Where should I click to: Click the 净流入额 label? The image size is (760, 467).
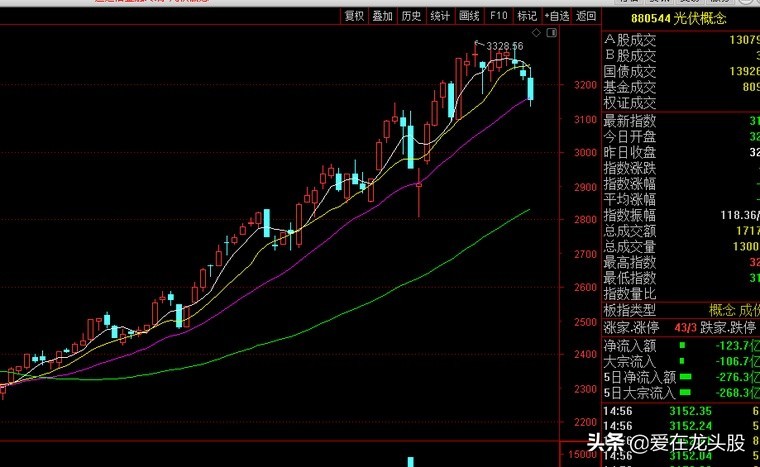point(629,346)
